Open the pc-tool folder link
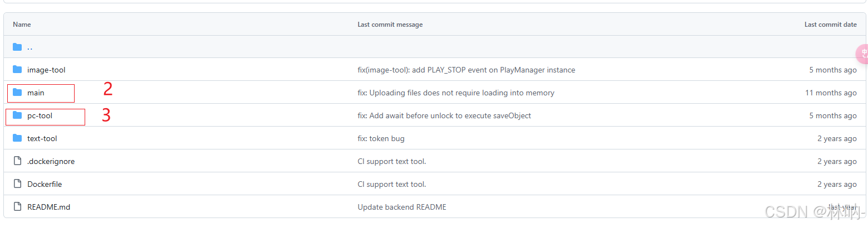This screenshot has height=227, width=868. tap(40, 115)
